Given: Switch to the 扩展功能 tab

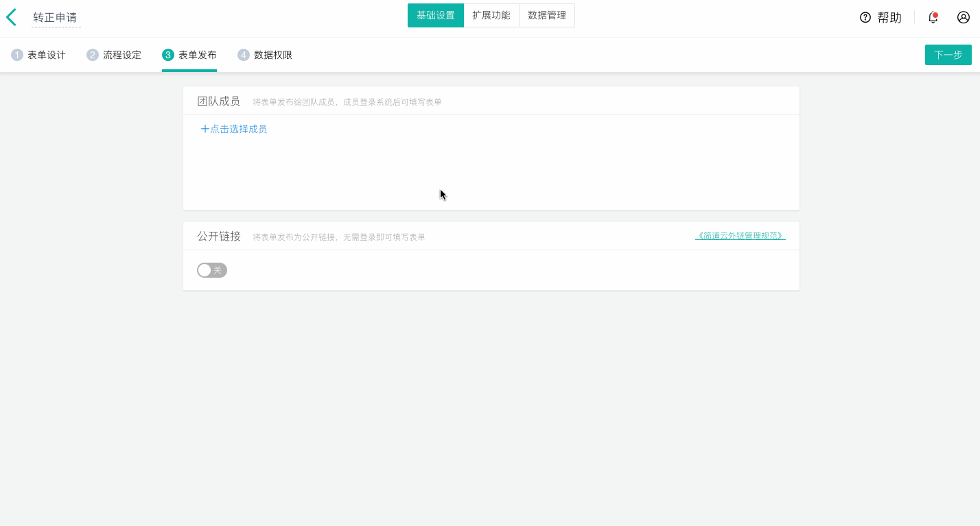Looking at the screenshot, I should tap(491, 15).
